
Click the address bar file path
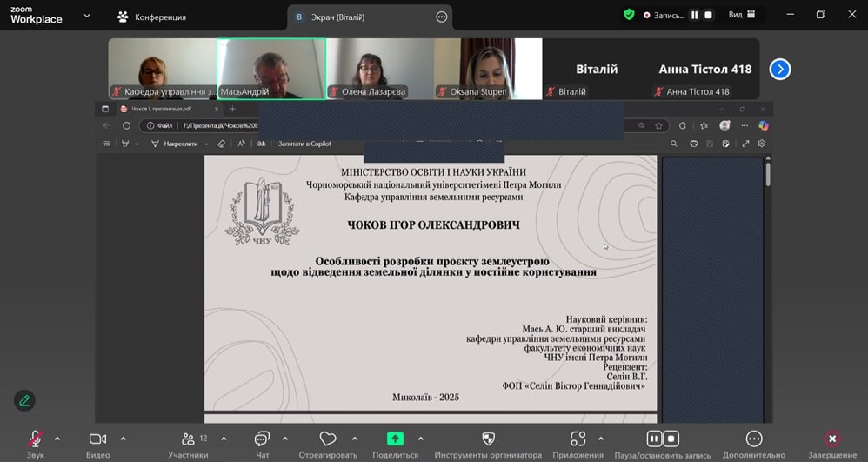(220, 126)
